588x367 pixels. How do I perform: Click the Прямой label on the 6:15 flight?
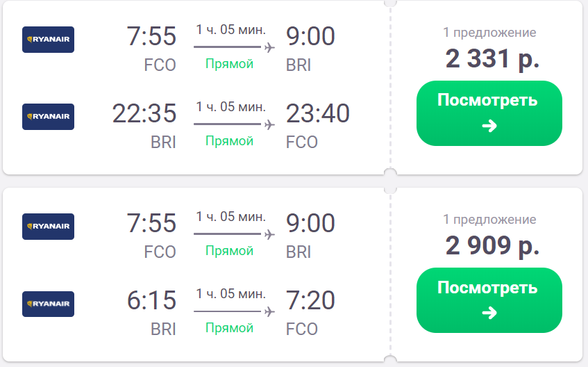[229, 328]
